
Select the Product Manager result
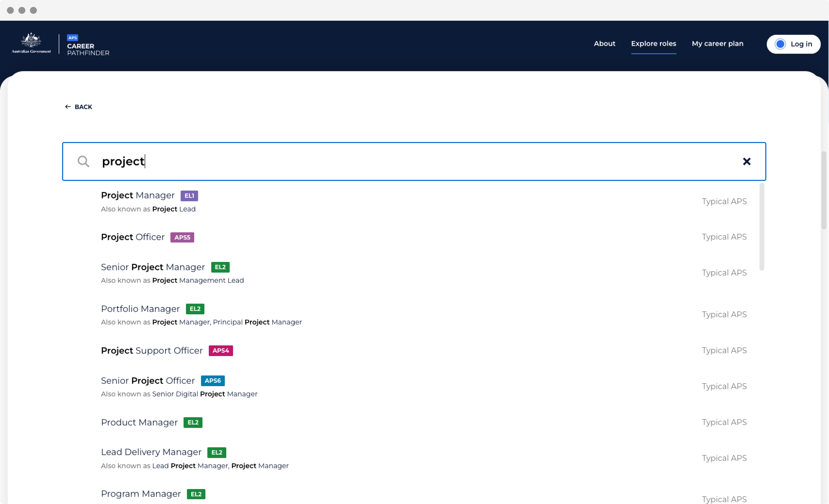pyautogui.click(x=139, y=422)
